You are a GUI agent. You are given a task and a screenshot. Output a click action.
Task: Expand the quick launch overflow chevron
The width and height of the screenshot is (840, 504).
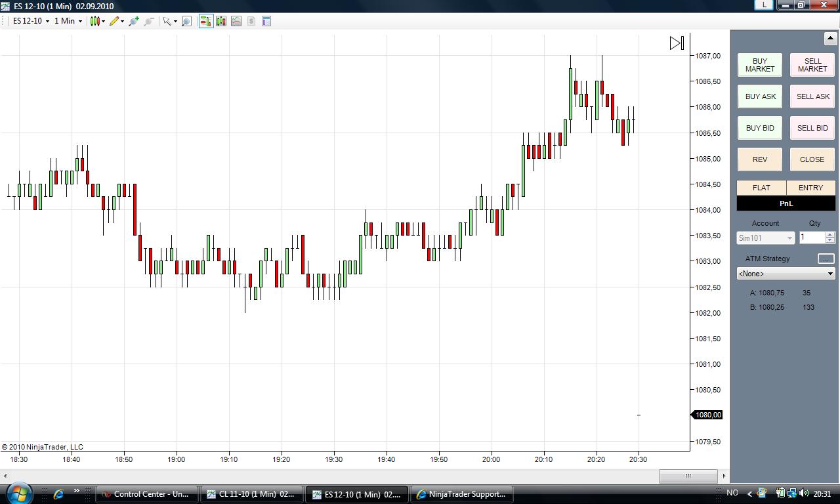point(76,491)
